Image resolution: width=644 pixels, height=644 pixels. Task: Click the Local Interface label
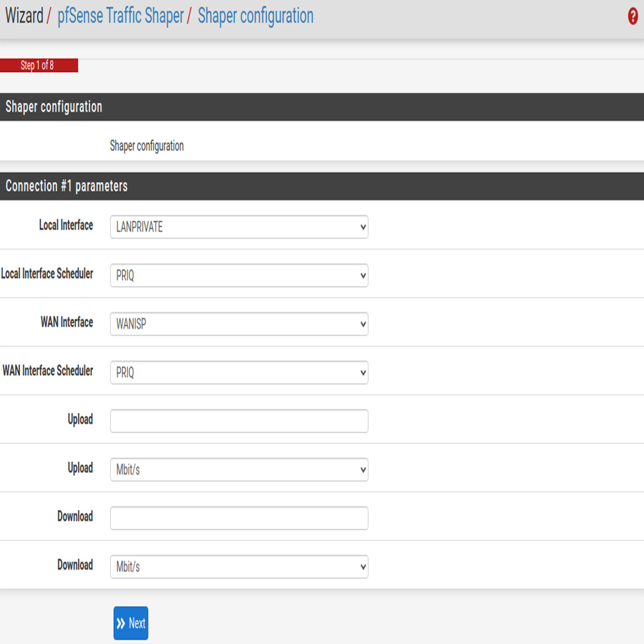coord(66,225)
